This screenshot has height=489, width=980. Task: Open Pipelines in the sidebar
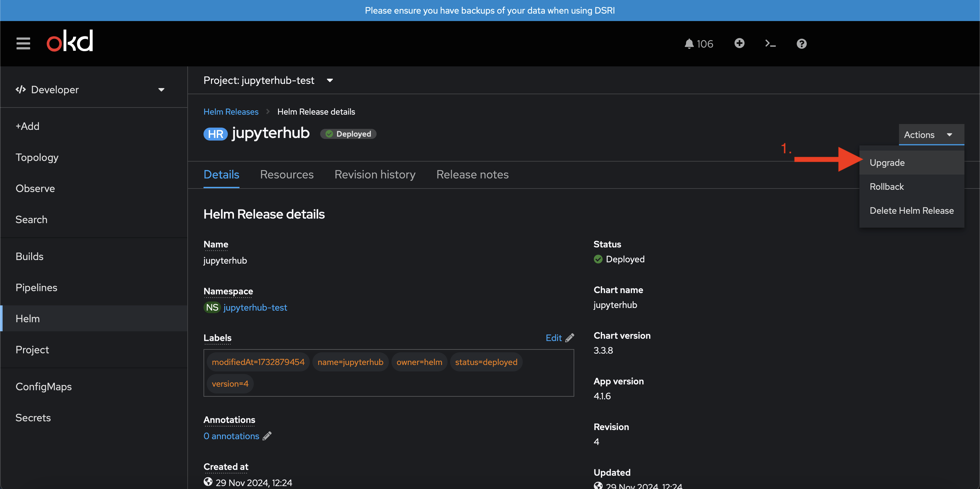(94, 288)
